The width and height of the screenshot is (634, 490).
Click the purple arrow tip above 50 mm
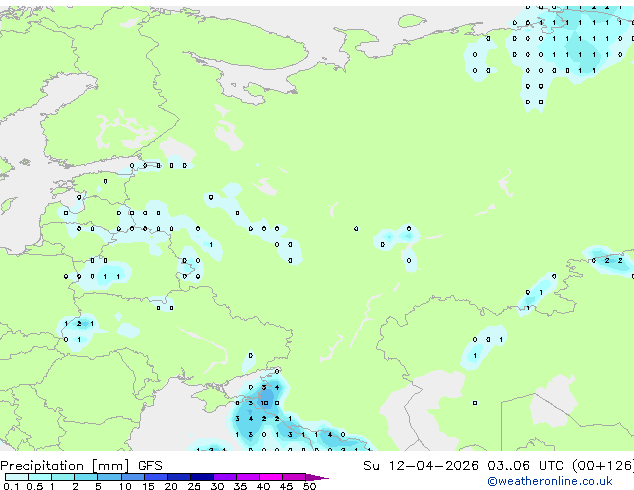tap(317, 477)
